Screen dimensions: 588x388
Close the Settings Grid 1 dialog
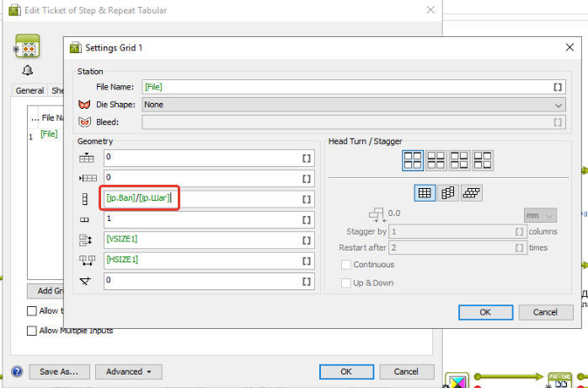point(569,48)
